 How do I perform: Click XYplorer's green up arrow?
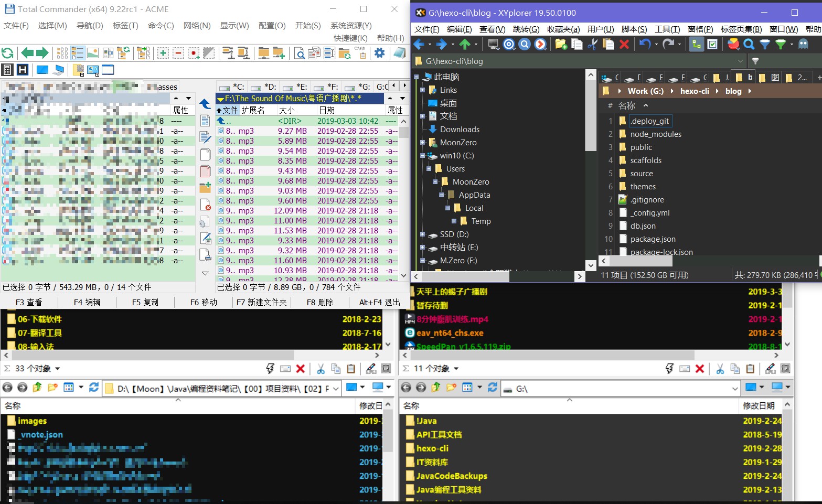pos(465,45)
